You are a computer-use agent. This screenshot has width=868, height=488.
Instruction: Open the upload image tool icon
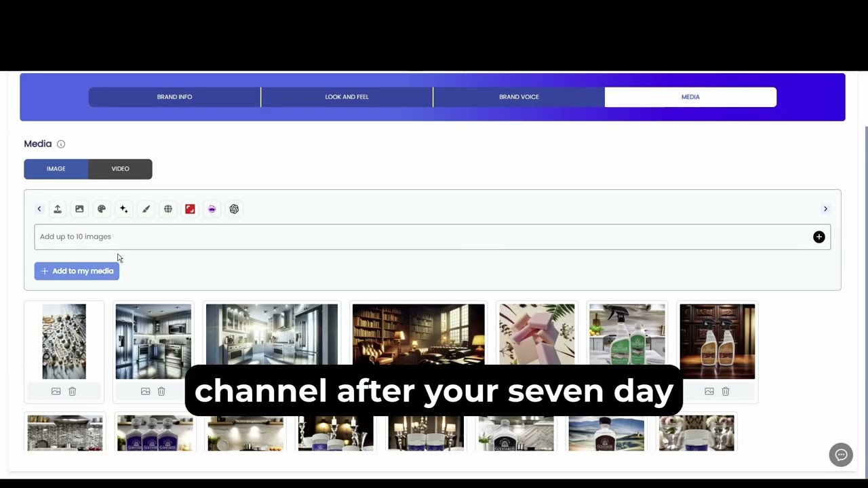pos(58,209)
